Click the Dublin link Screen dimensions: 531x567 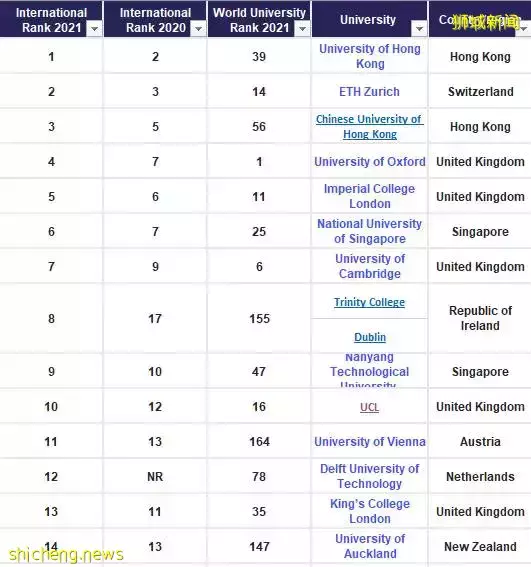tap(370, 337)
